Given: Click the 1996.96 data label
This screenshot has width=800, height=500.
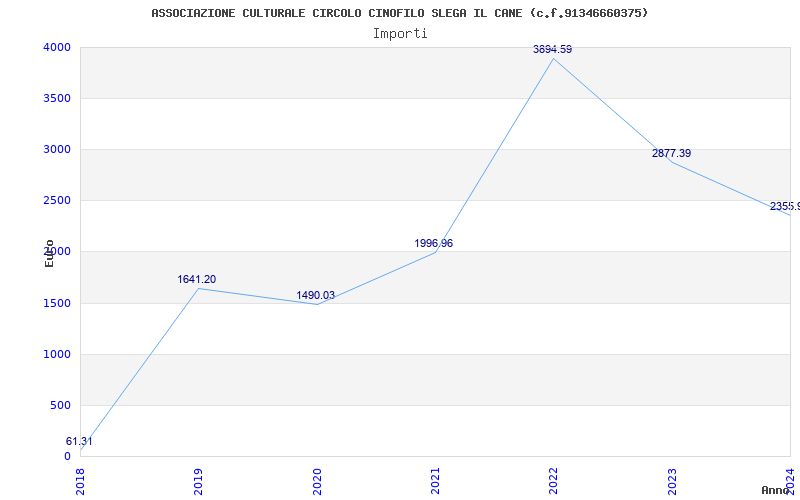Looking at the screenshot, I should (433, 243).
